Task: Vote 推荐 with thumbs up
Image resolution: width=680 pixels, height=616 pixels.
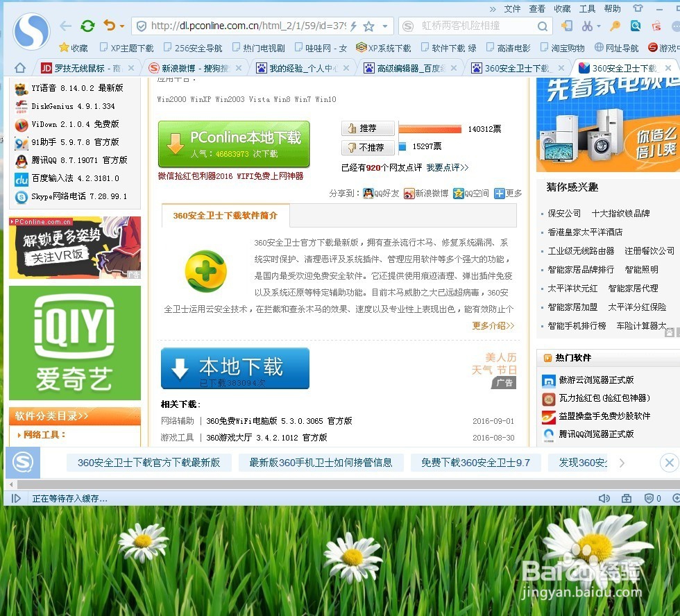Action: (368, 128)
